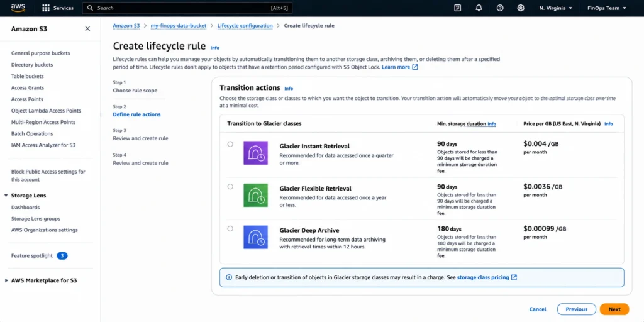This screenshot has width=644, height=322.
Task: Click the Glacier Flexible Retrieval title
Action: (x=316, y=189)
